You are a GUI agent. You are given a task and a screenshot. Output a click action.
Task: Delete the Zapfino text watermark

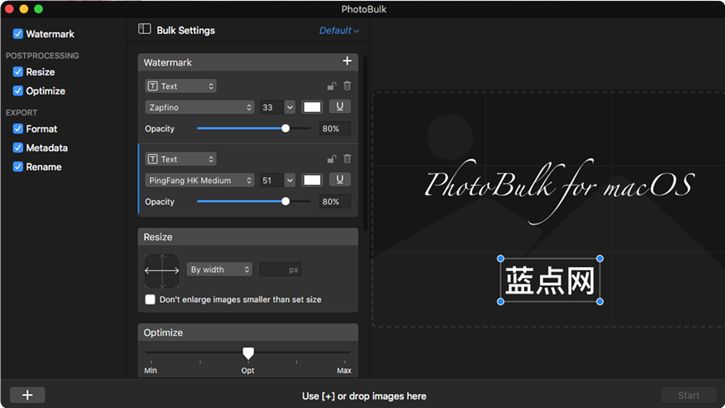347,86
